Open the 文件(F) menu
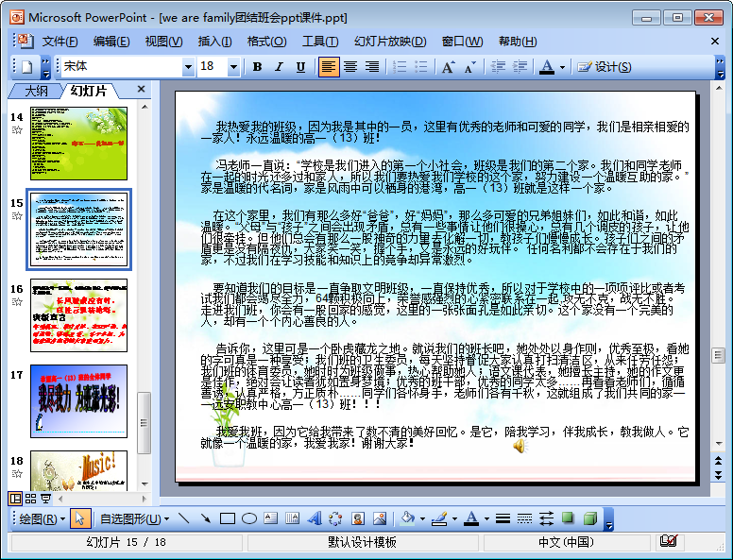The height and width of the screenshot is (560, 733). [60, 42]
